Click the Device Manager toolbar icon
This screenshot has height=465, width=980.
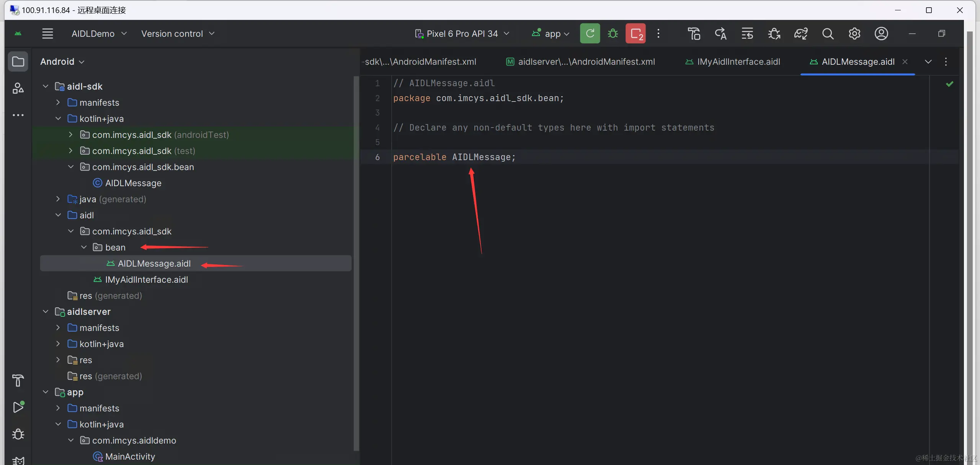point(694,34)
